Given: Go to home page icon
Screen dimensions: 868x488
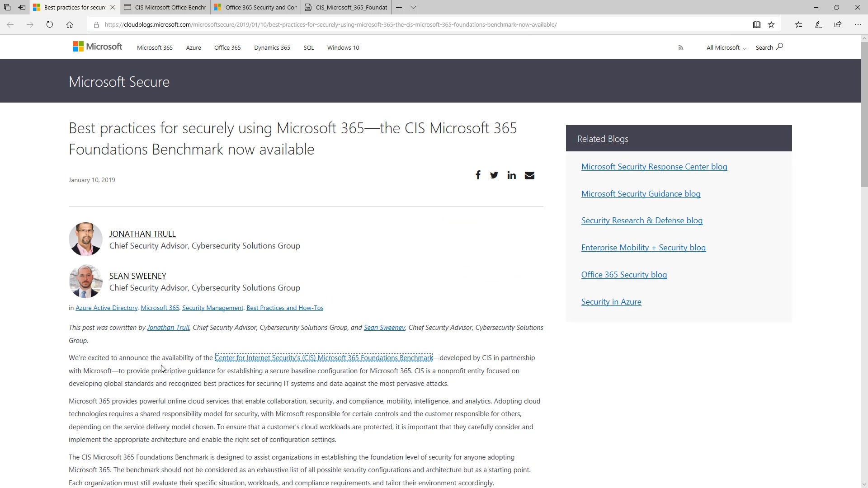Looking at the screenshot, I should click(70, 24).
